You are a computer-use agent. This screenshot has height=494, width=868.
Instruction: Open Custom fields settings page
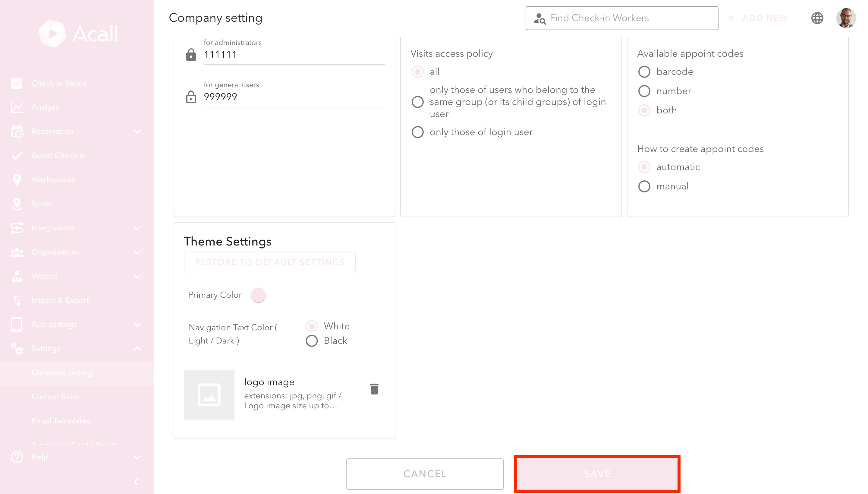click(x=56, y=397)
